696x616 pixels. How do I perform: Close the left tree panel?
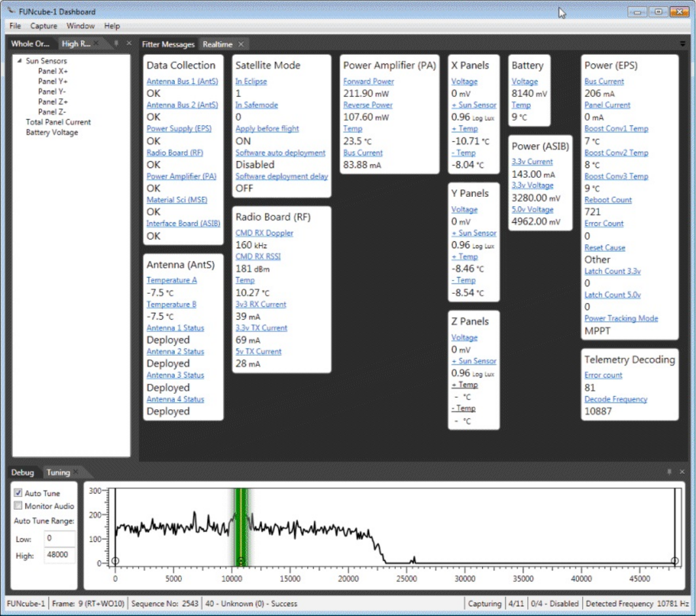pyautogui.click(x=129, y=43)
